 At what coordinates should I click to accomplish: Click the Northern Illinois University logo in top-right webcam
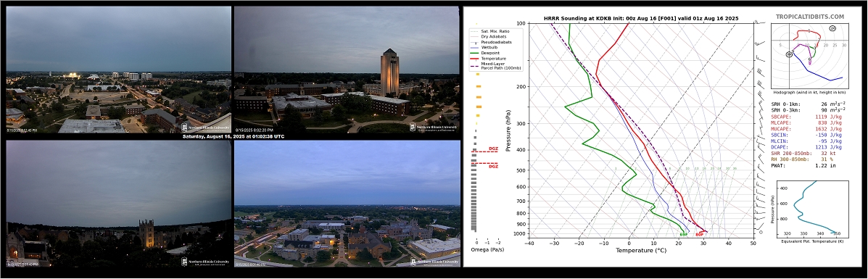(434, 127)
